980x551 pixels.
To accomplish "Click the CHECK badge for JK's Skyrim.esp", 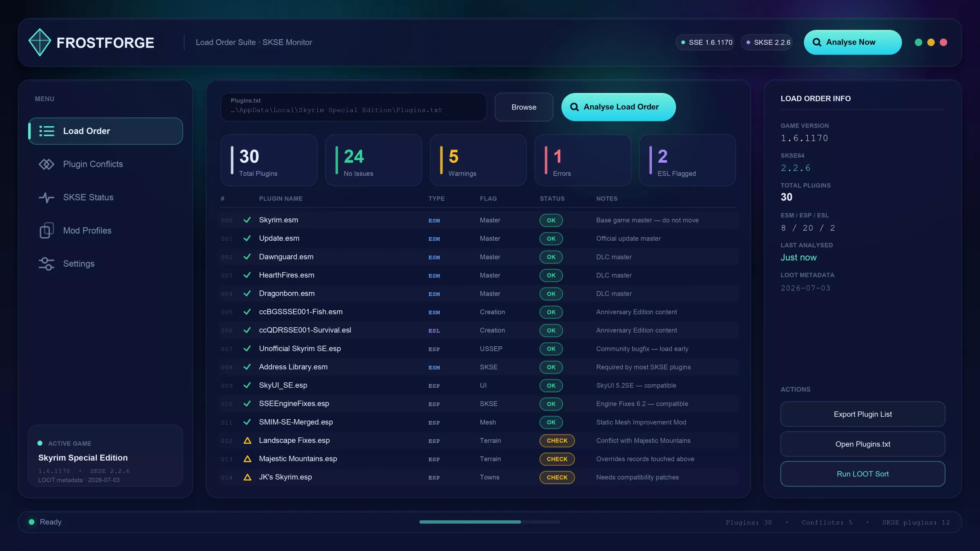I will click(557, 477).
